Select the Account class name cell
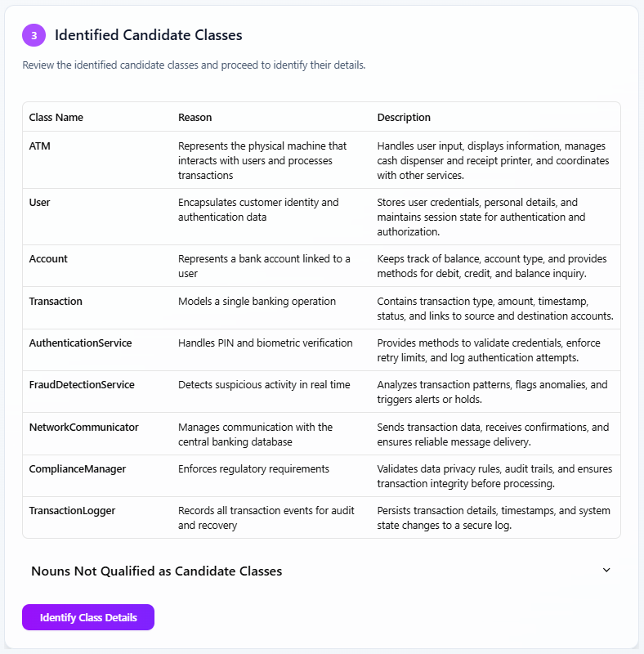Viewport: 644px width, 654px height. coord(48,258)
